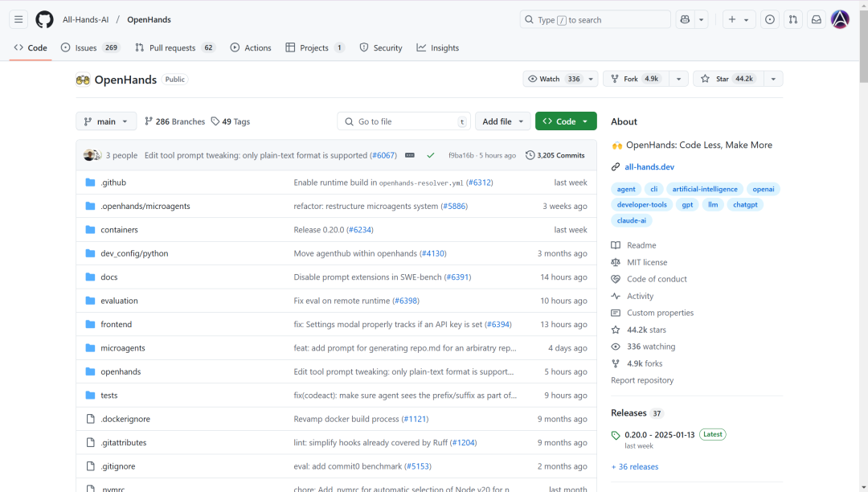The width and height of the screenshot is (868, 492).
Task: Open the all-hands.dev website link
Action: tap(649, 166)
